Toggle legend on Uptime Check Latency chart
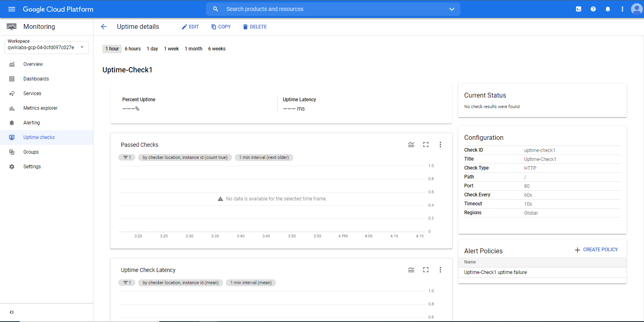 point(411,270)
